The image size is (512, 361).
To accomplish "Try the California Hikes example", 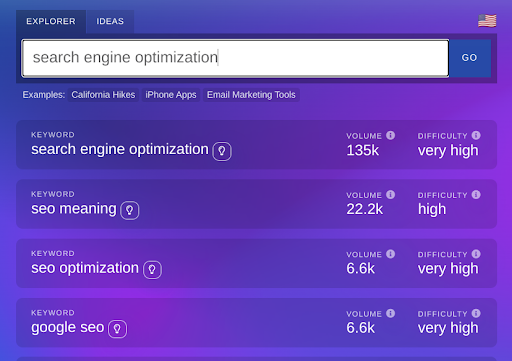I will (103, 95).
